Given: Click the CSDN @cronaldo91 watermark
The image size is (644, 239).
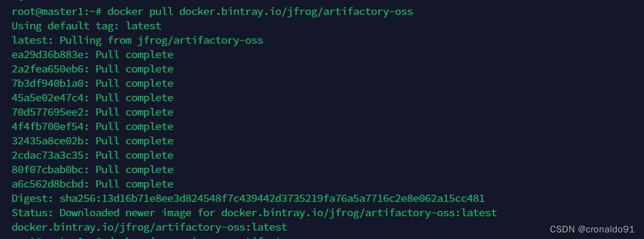Looking at the screenshot, I should tap(592, 229).
